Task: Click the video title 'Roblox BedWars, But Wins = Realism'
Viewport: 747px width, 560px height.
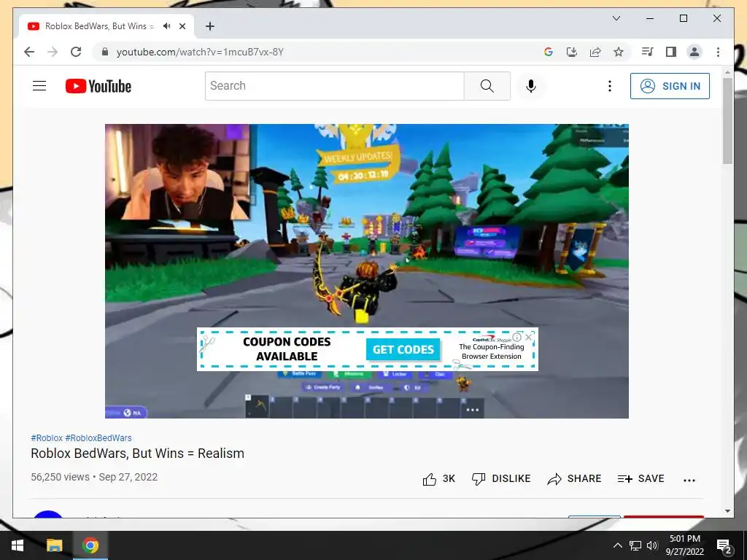Action: coord(137,454)
